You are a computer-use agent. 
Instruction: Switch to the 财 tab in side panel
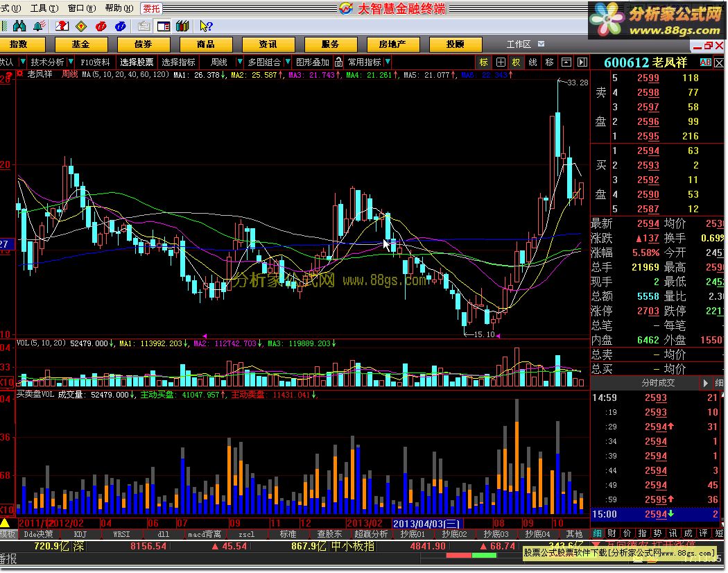(x=612, y=533)
